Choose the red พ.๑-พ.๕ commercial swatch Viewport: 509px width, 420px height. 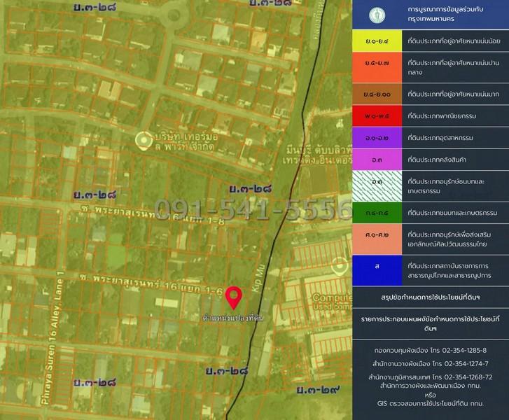377,116
